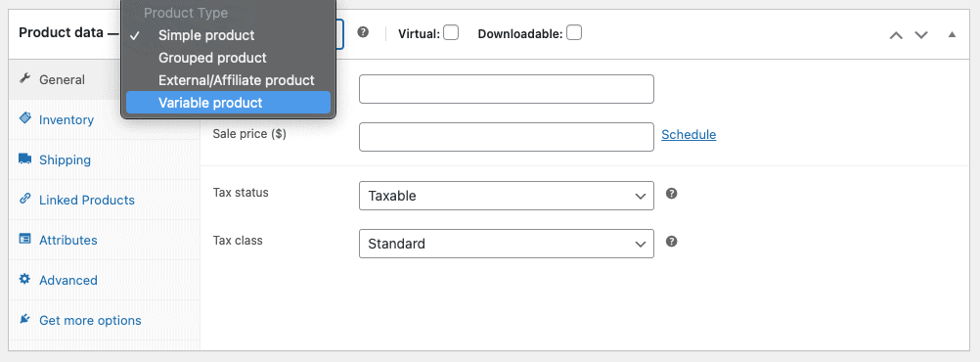The width and height of the screenshot is (980, 362).
Task: Click the Schedule link
Action: pos(689,134)
